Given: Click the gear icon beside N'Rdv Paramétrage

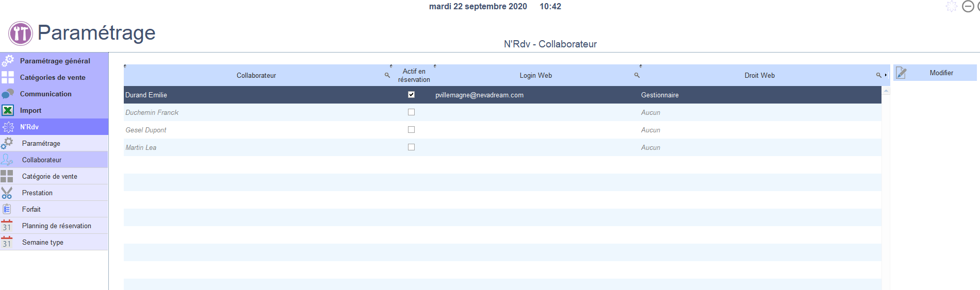Looking at the screenshot, I should (x=7, y=143).
